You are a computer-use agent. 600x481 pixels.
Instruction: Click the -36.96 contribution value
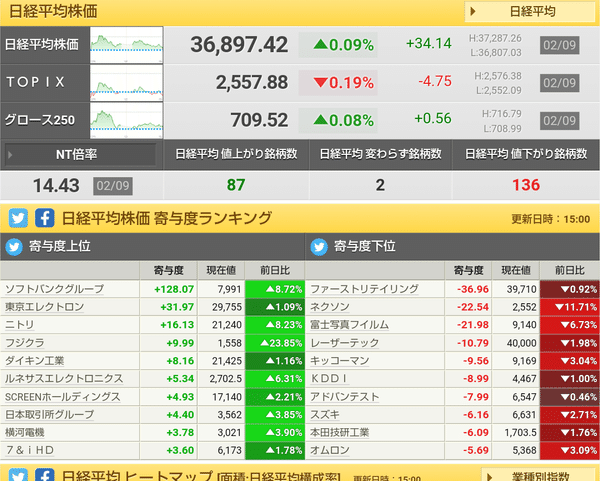(473, 289)
